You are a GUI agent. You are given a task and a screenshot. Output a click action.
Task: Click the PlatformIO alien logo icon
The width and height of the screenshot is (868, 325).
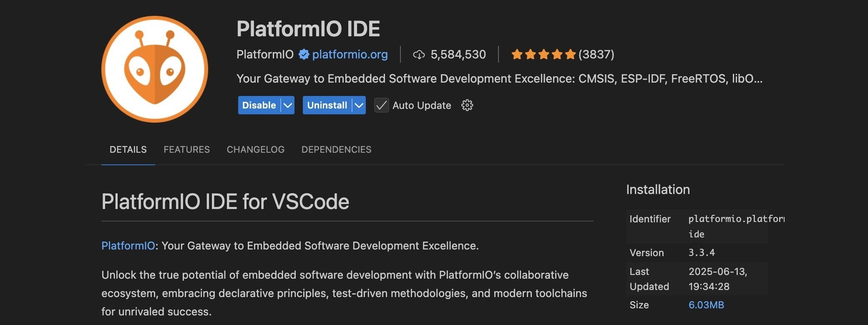point(155,69)
